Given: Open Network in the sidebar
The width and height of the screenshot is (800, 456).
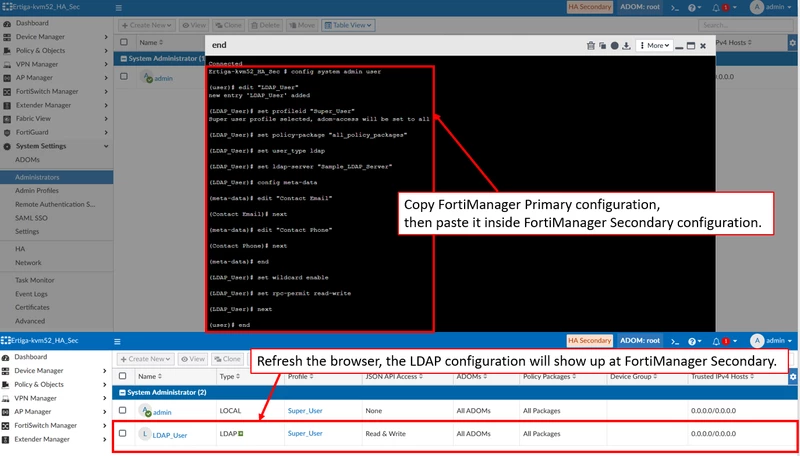Looking at the screenshot, I should coord(28,263).
